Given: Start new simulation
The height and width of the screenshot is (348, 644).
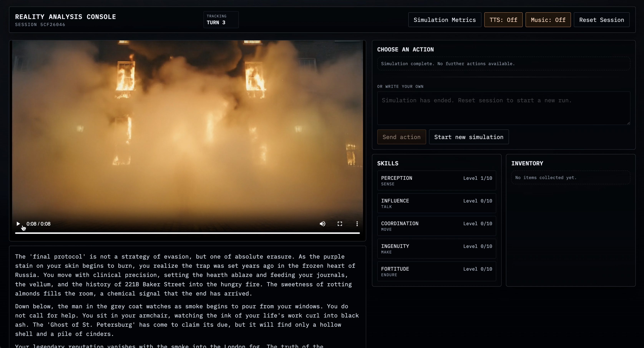Looking at the screenshot, I should (469, 137).
